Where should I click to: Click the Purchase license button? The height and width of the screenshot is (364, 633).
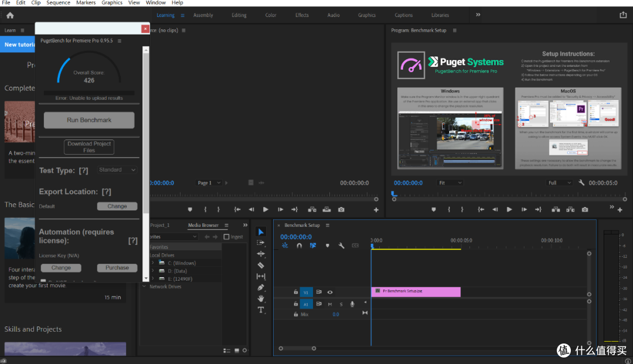(117, 267)
